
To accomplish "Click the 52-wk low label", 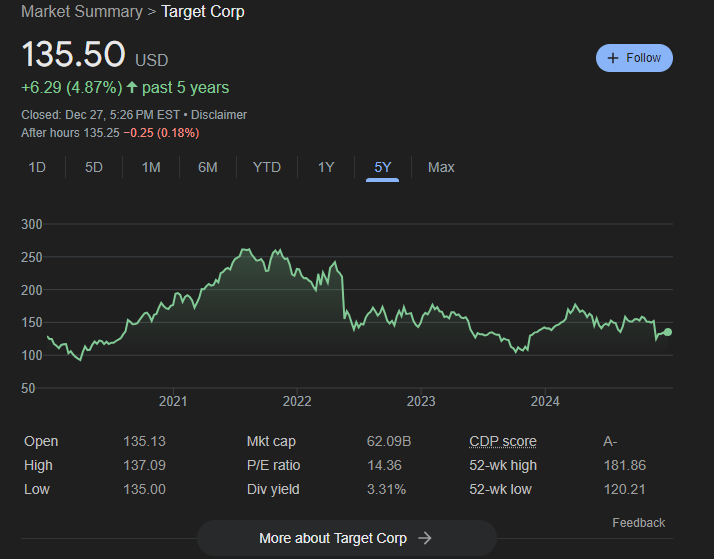I will (500, 489).
